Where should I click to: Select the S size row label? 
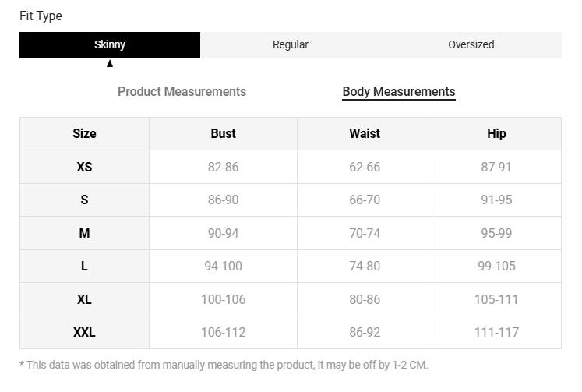[84, 200]
